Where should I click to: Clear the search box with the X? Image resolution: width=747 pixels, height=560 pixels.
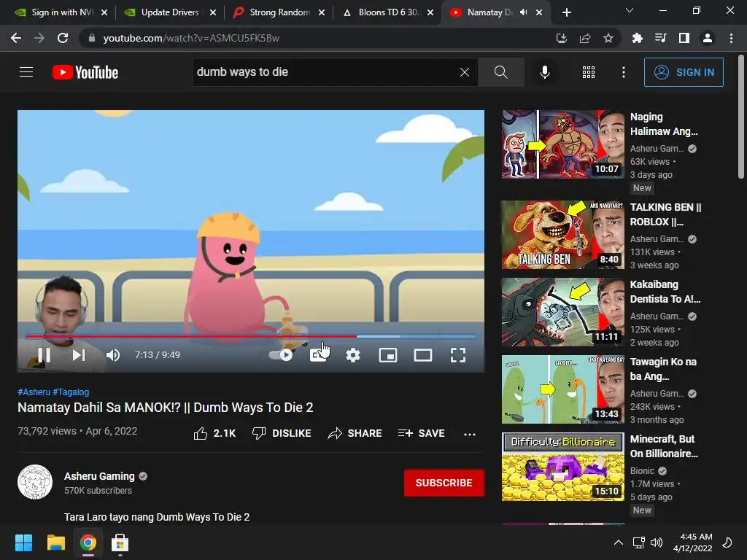(465, 72)
